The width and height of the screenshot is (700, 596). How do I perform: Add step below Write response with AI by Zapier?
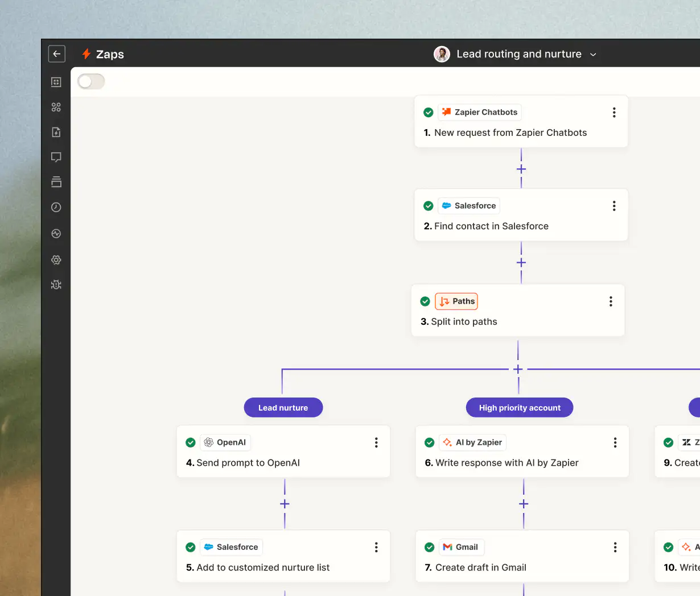point(524,504)
